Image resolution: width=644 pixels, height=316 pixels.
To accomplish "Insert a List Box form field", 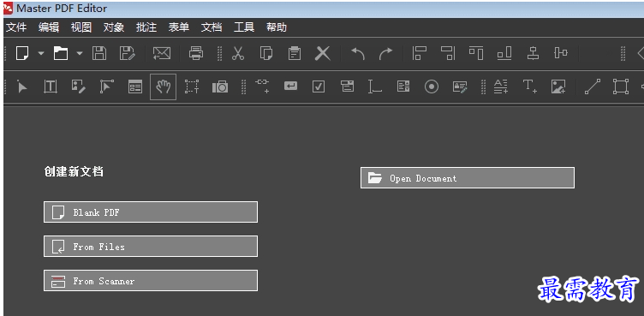I will click(403, 86).
